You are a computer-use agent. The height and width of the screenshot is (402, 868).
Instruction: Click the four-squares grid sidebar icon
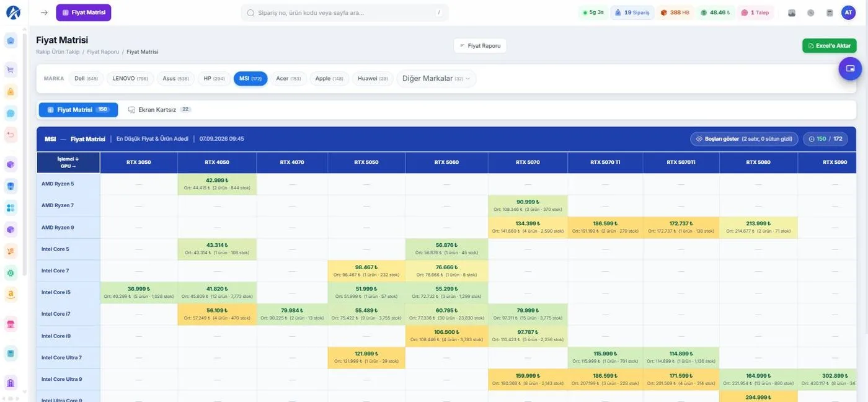pyautogui.click(x=11, y=208)
